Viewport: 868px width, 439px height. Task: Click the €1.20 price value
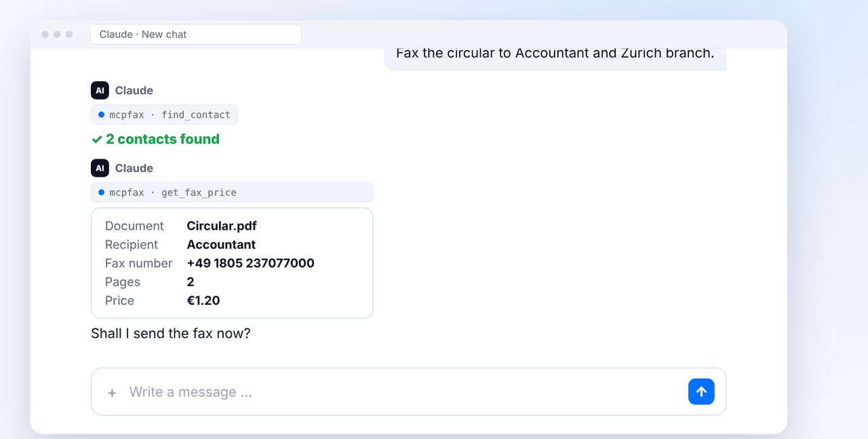(x=203, y=300)
